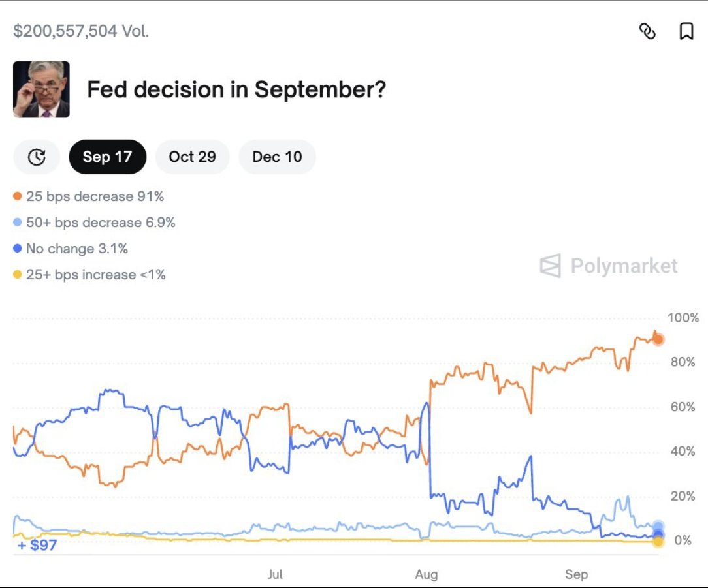The image size is (708, 588).
Task: Click the Powell market thumbnail image
Action: pyautogui.click(x=42, y=89)
